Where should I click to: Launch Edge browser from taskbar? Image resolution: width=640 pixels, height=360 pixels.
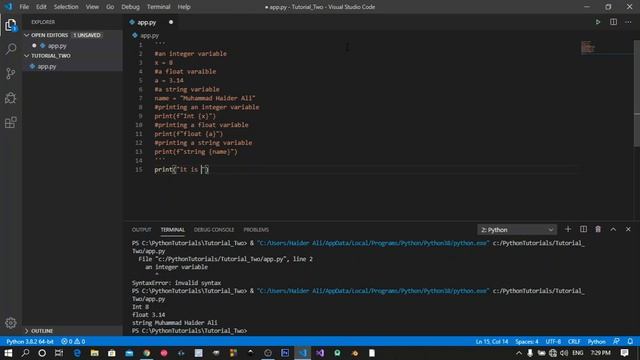pos(77,353)
